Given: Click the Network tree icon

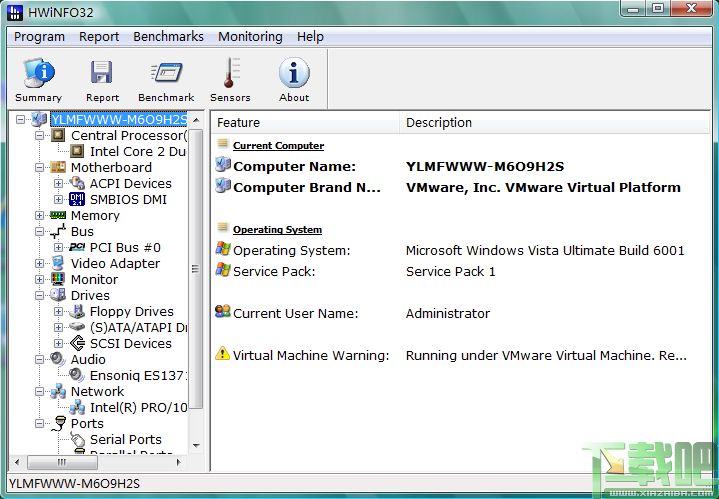Looking at the screenshot, I should coord(58,391).
